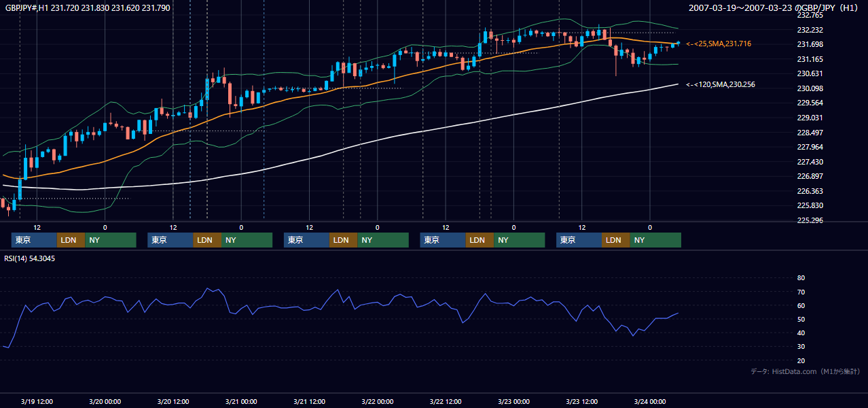Select the LDN session box for 3/21
Viewport: 868px width, 408px height.
pyautogui.click(x=343, y=240)
